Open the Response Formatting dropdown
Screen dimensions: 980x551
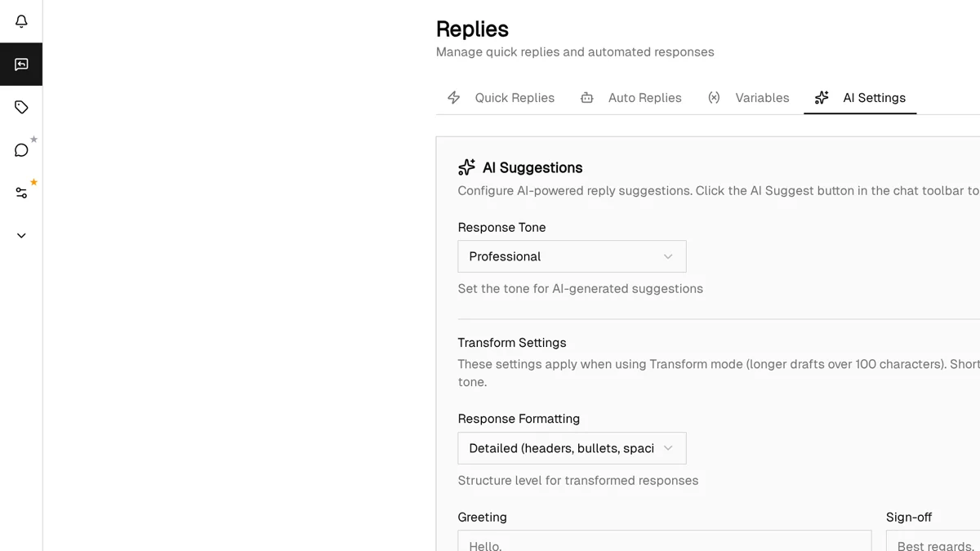pos(572,447)
